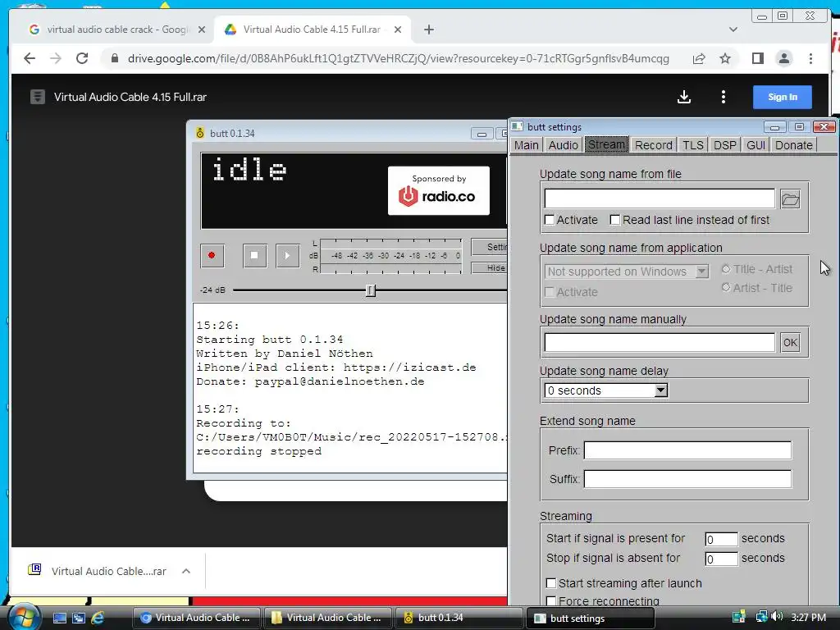Screen dimensions: 840x630
Task: Click the song name file path field
Action: pyautogui.click(x=660, y=199)
